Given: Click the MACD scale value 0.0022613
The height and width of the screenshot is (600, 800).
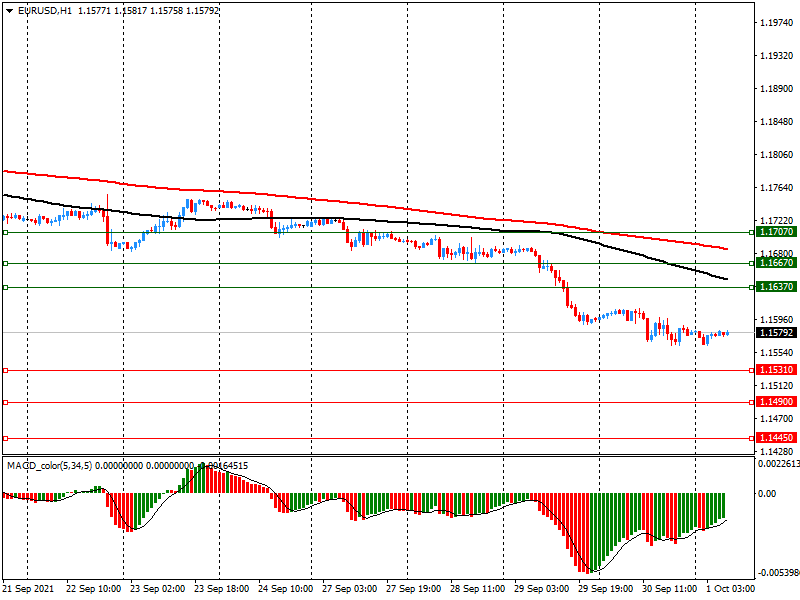Looking at the screenshot, I should (x=779, y=464).
